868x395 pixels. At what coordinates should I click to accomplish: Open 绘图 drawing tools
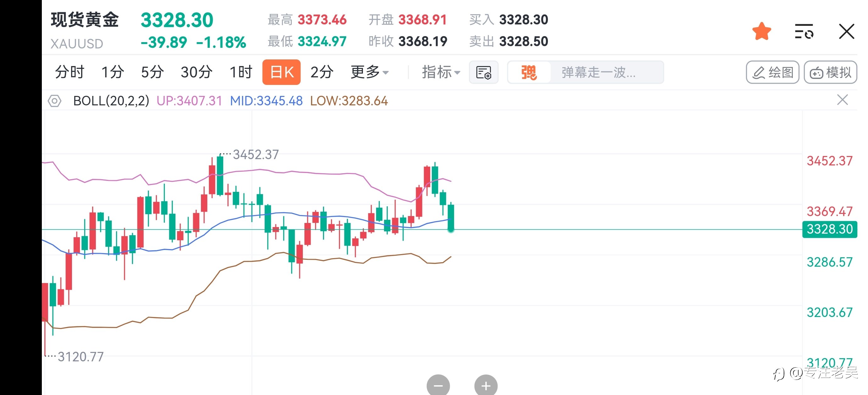772,72
